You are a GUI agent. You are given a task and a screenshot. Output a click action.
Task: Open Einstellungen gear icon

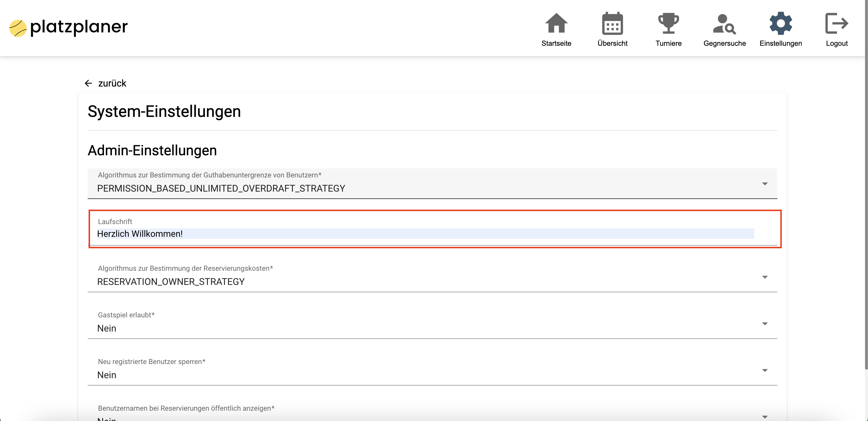tap(780, 23)
